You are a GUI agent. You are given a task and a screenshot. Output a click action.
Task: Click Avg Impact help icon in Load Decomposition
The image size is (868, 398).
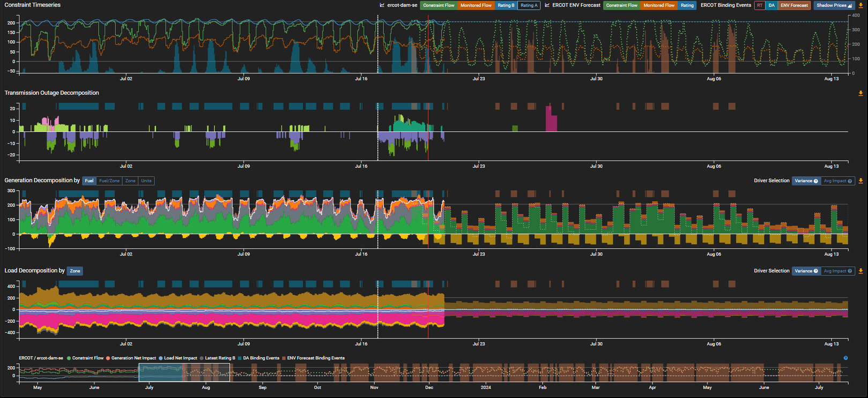click(x=850, y=271)
